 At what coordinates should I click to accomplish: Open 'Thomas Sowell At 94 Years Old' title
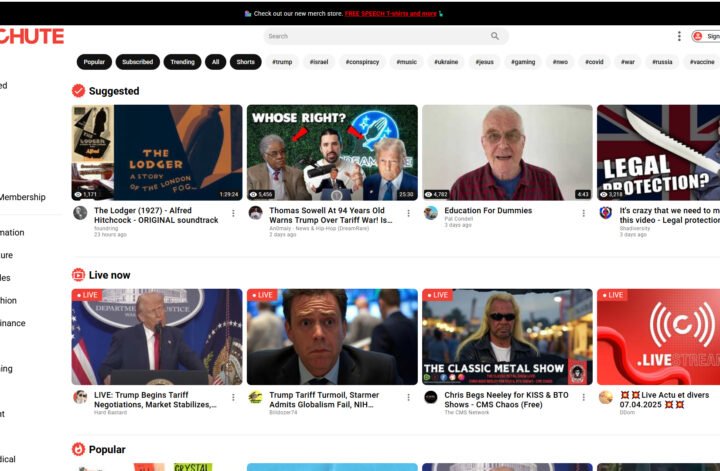(331, 215)
